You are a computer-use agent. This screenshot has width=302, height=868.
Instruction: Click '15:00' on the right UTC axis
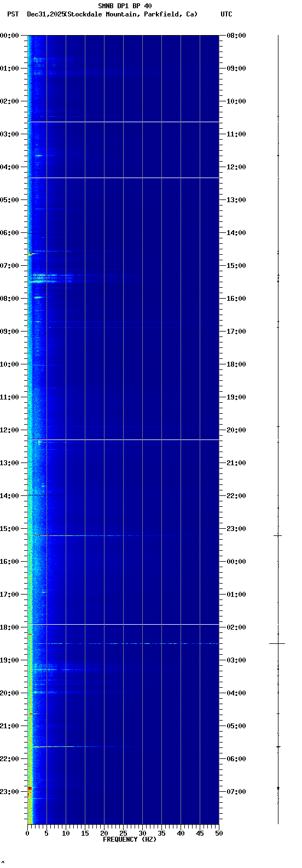pyautogui.click(x=236, y=266)
